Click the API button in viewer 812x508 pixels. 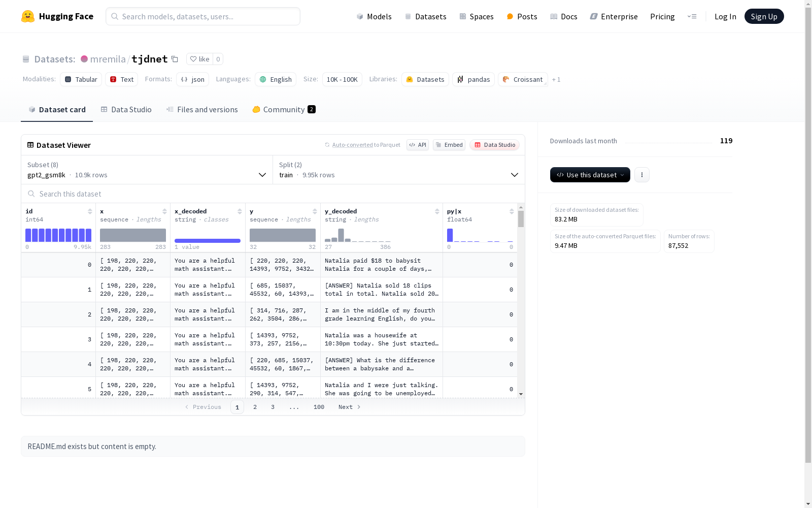coord(418,145)
